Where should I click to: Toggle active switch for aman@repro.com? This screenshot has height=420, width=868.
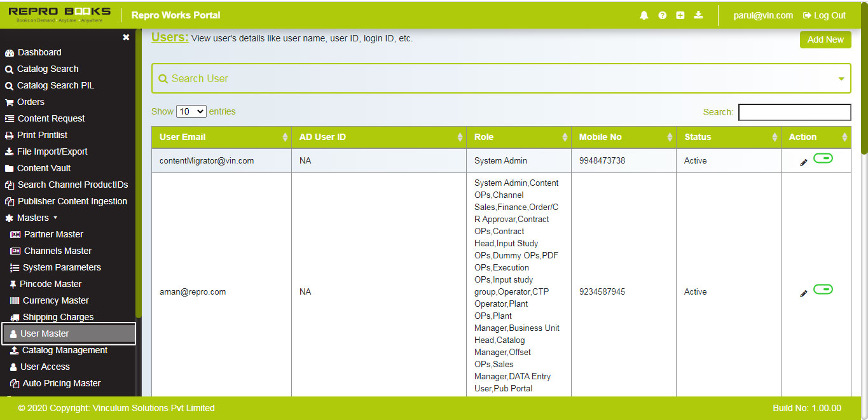(823, 290)
